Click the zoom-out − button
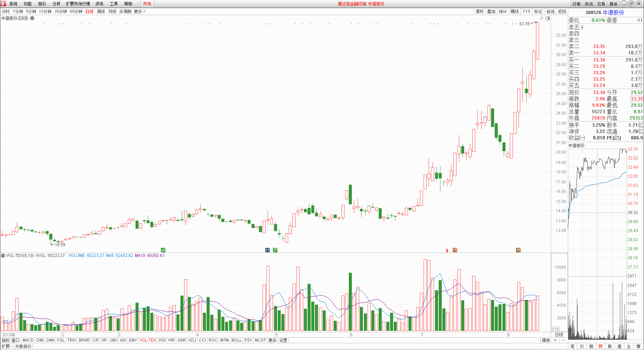 (563, 340)
